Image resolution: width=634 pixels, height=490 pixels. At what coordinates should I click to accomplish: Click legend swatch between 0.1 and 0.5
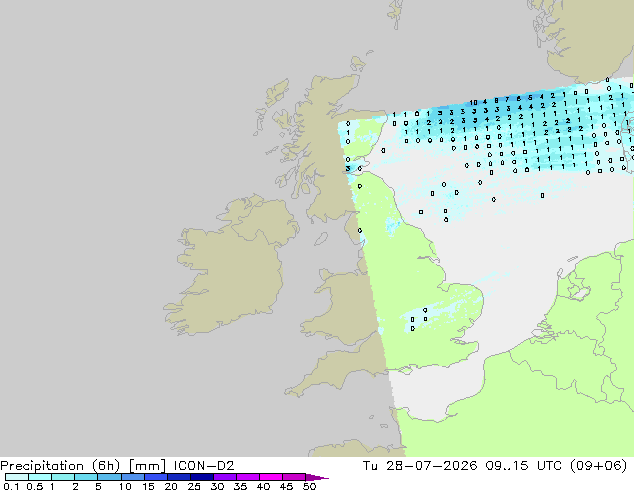coord(17,477)
